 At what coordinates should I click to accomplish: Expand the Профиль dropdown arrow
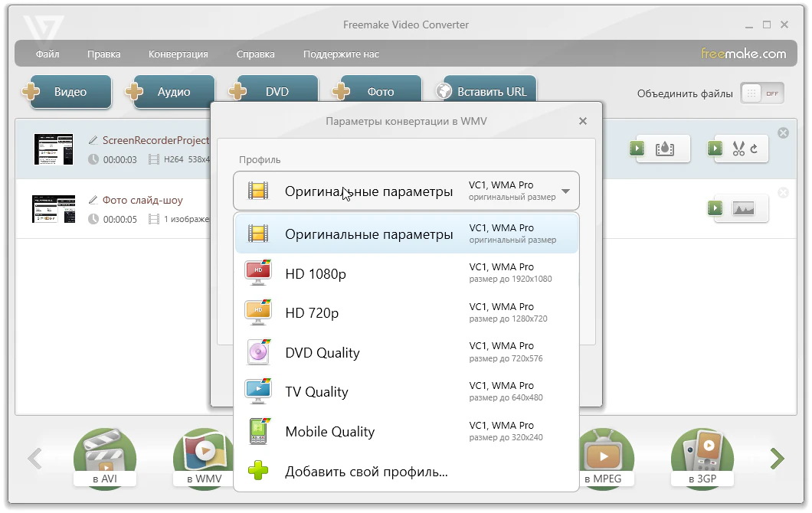pos(565,191)
